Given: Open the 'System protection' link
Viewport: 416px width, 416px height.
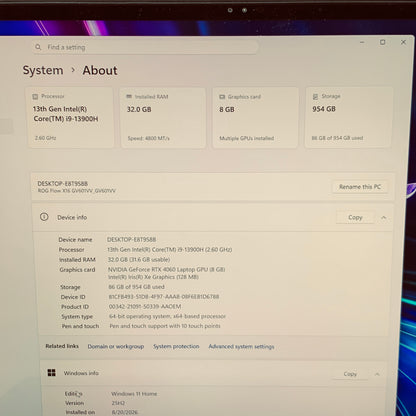Looking at the screenshot, I should pyautogui.click(x=176, y=347).
